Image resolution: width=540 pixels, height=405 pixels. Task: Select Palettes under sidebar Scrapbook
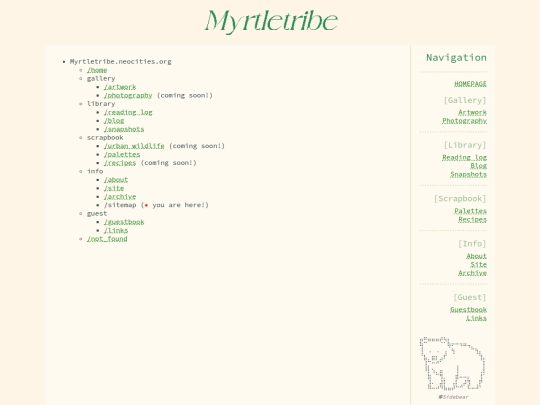click(470, 211)
